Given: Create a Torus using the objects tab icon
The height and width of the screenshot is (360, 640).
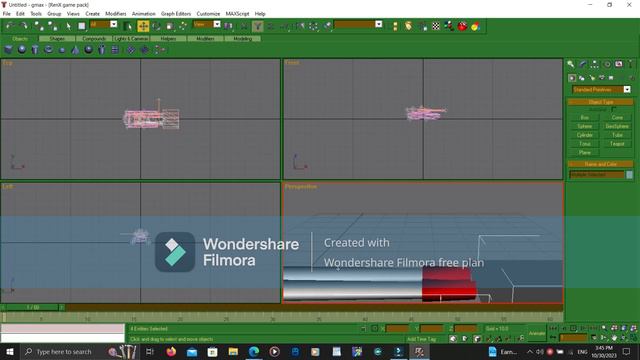Looking at the screenshot, I should [x=49, y=50].
